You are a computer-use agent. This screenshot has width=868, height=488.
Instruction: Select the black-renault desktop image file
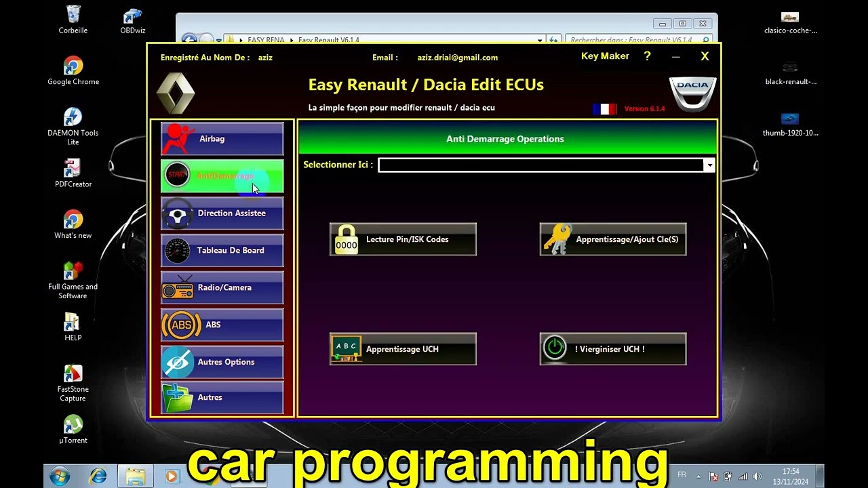pyautogui.click(x=790, y=73)
